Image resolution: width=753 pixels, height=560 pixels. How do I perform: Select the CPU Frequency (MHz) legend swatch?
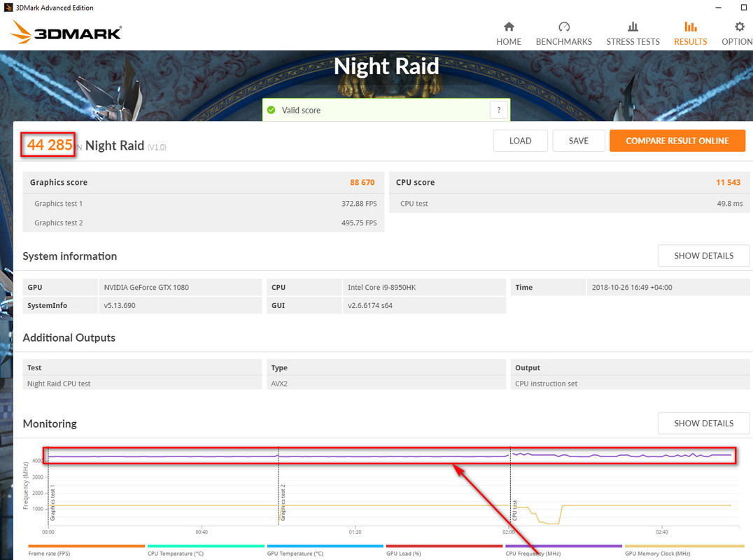tap(564, 546)
